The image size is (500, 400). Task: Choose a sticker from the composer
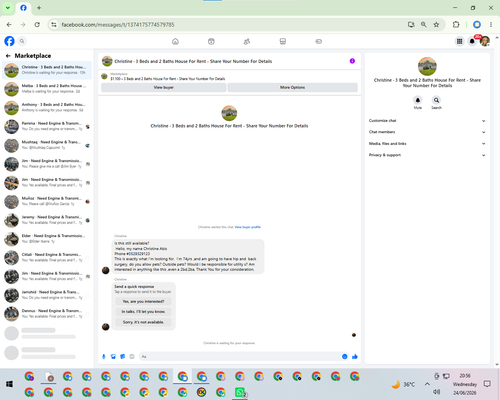[x=123, y=357]
